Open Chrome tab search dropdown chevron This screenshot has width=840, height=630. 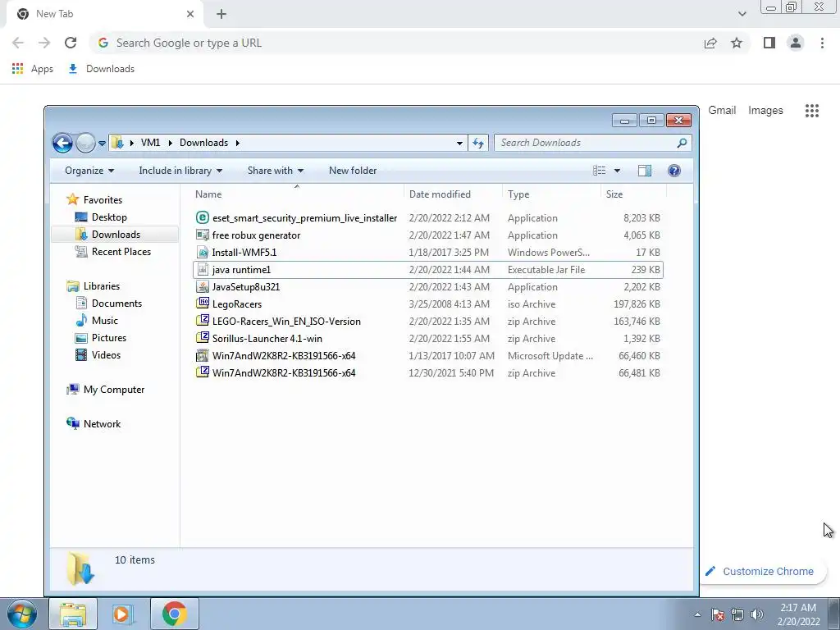tap(742, 14)
